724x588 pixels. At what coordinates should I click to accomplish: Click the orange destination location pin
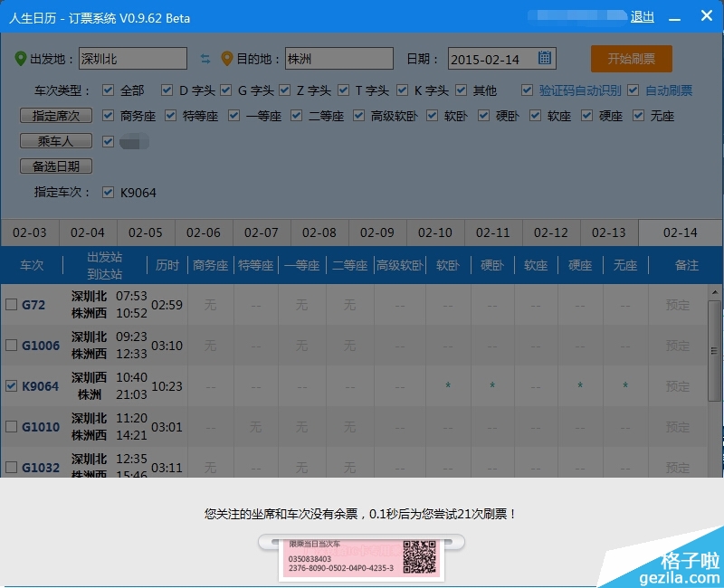click(227, 59)
